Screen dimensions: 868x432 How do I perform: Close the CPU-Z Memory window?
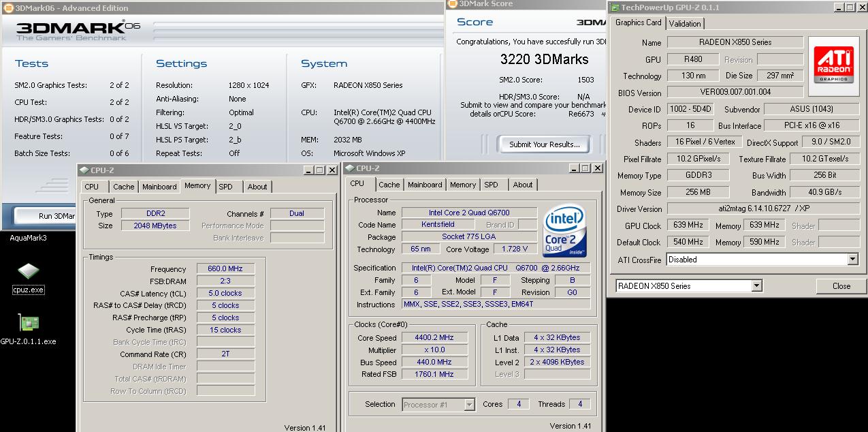pyautogui.click(x=332, y=170)
